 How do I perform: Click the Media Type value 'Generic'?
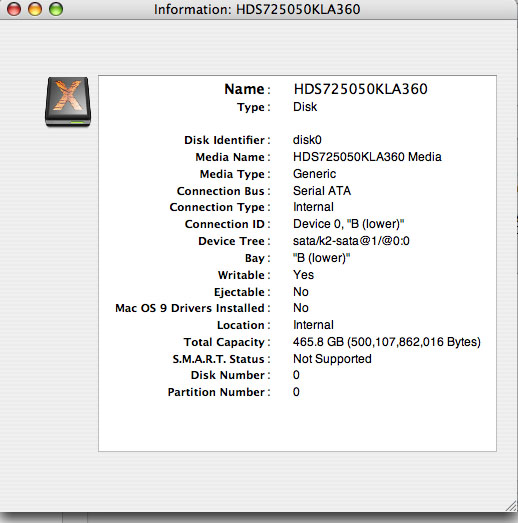point(314,174)
